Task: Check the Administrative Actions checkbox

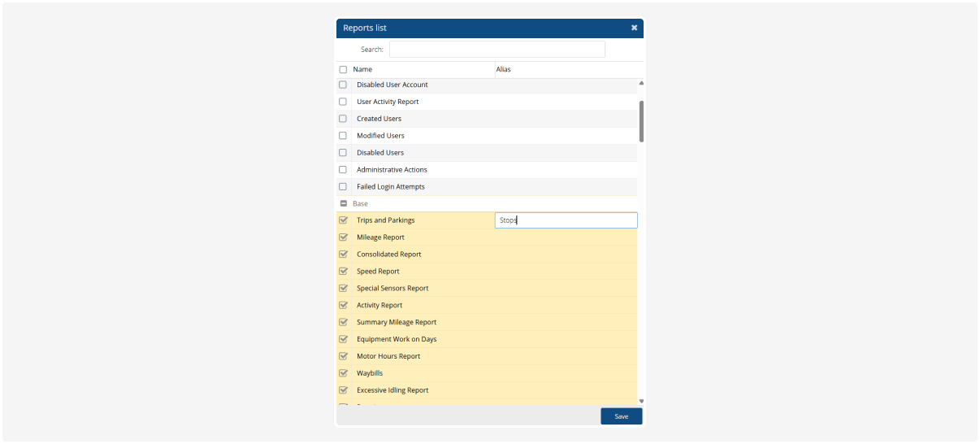Action: [x=343, y=170]
